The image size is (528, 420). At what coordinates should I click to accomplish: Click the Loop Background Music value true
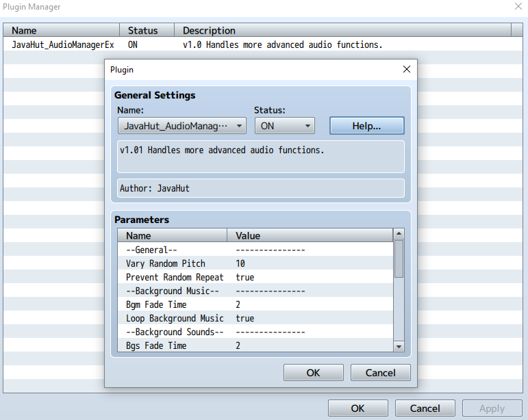[244, 318]
